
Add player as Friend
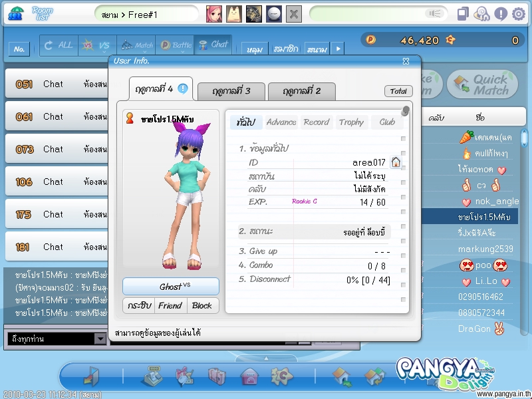pos(170,306)
